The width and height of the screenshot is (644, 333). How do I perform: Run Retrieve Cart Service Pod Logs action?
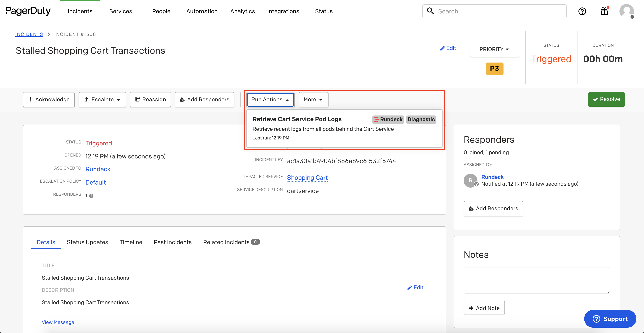pyautogui.click(x=344, y=128)
